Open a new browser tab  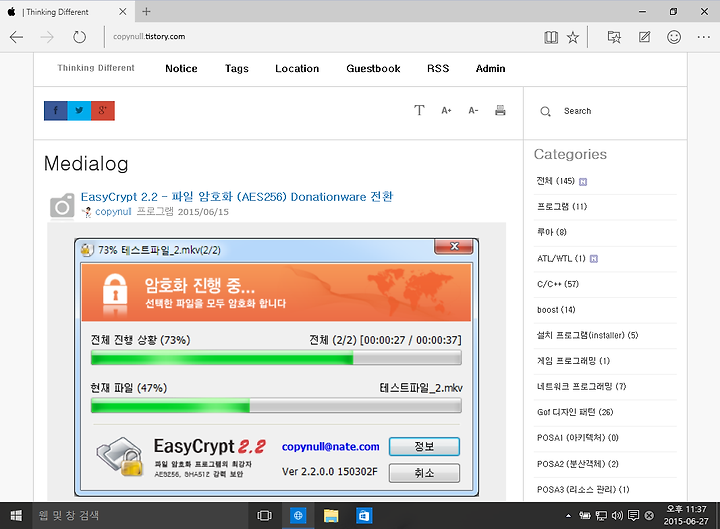point(146,11)
